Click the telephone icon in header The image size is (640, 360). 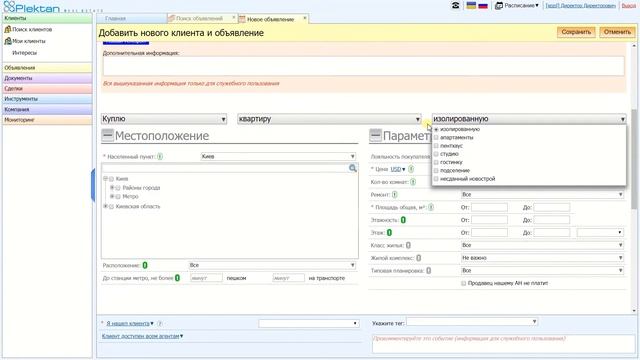coord(456,6)
